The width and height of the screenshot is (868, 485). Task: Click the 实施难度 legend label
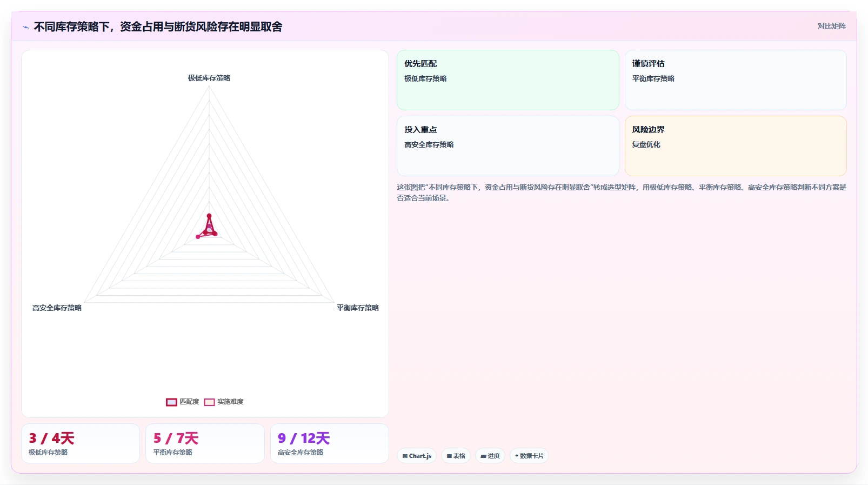click(230, 402)
